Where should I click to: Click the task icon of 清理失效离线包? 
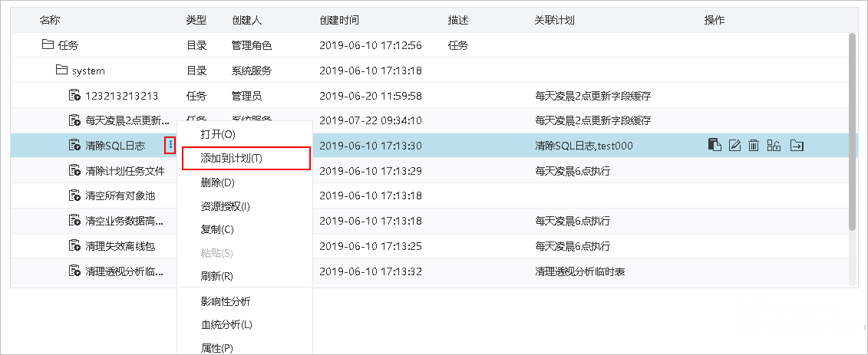74,246
